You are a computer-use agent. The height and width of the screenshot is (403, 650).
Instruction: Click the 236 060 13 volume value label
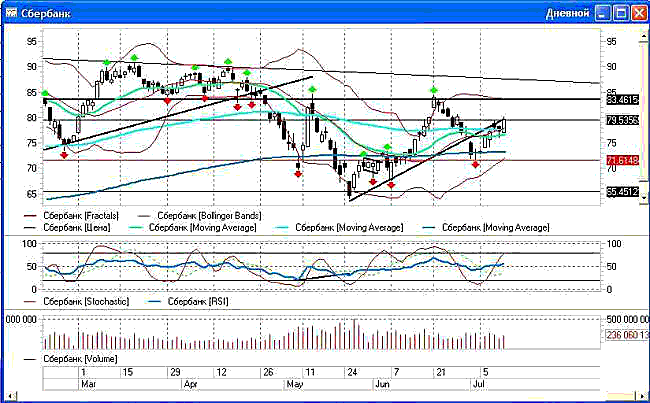pos(626,335)
